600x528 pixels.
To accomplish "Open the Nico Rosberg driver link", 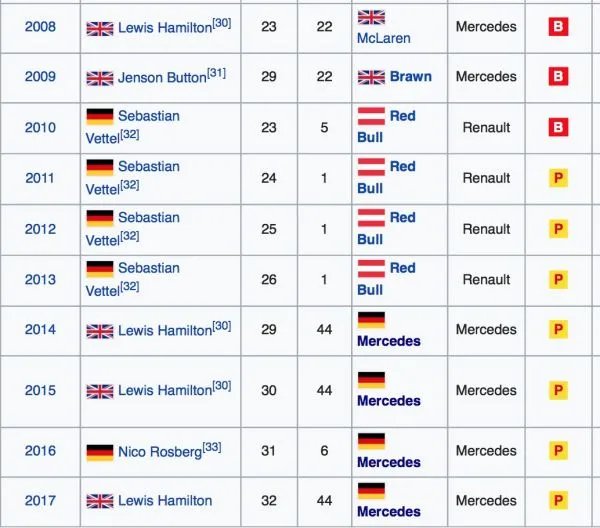I will pyautogui.click(x=159, y=452).
